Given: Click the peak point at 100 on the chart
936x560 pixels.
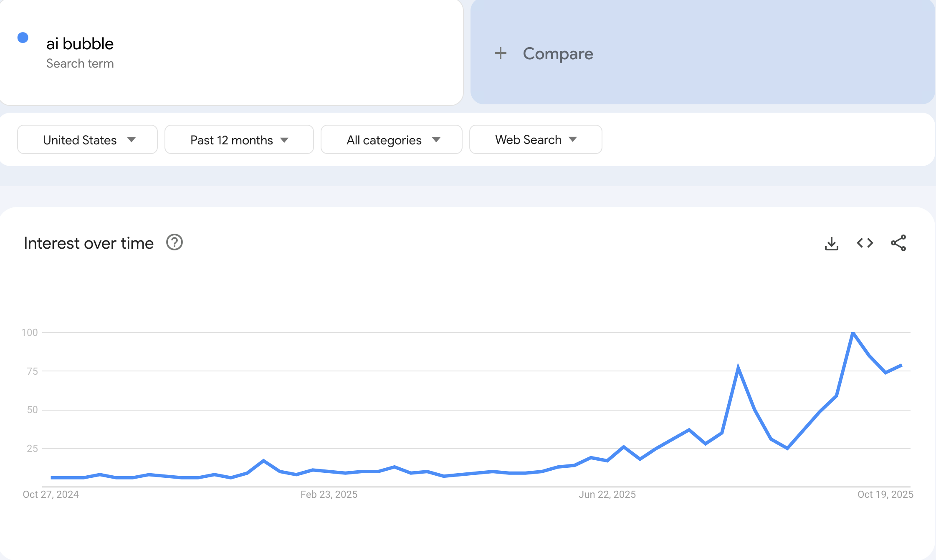Looking at the screenshot, I should click(x=853, y=333).
